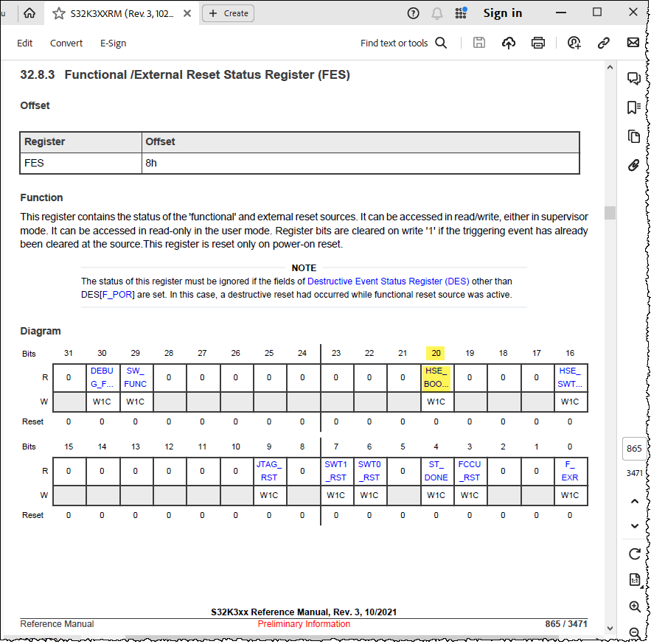Screen dimensions: 651x644
Task: Go to the next page with the down chevron
Action: tap(635, 526)
